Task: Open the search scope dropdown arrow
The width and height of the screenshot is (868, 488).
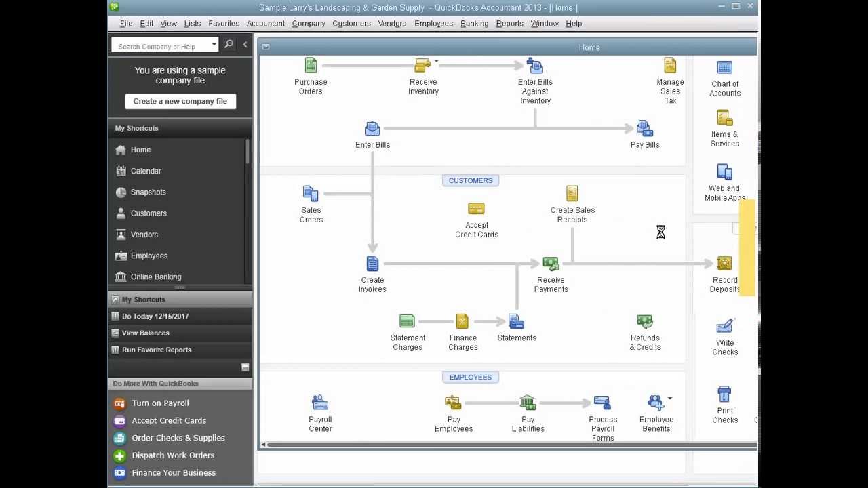Action: click(214, 45)
